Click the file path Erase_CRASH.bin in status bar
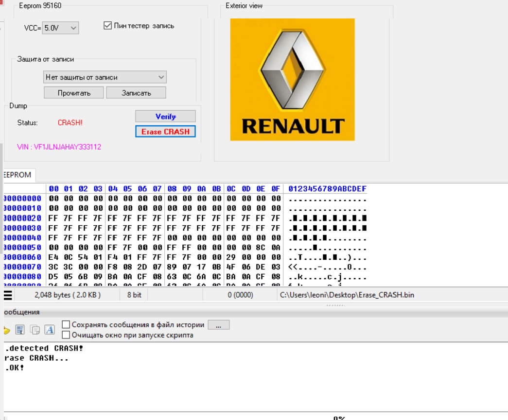Viewport: 508px width, 420px height. tap(347, 295)
